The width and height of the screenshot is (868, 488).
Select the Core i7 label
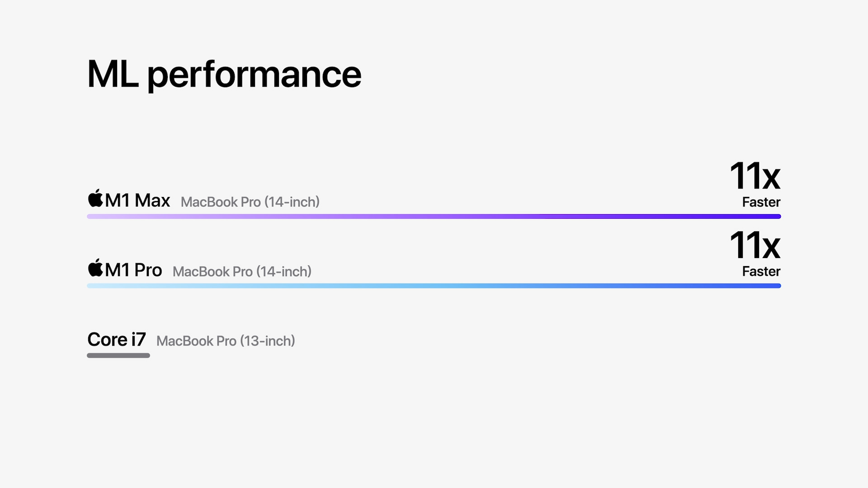click(x=117, y=340)
